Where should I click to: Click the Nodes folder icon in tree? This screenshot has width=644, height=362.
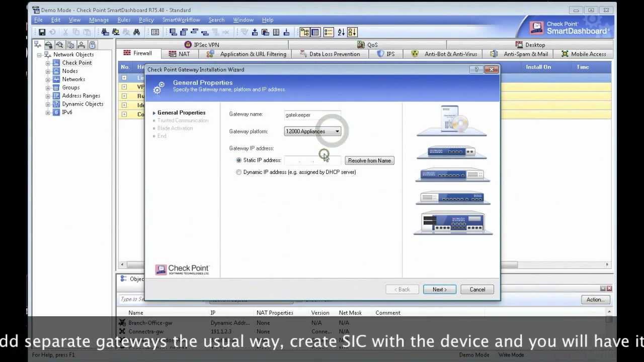point(56,71)
